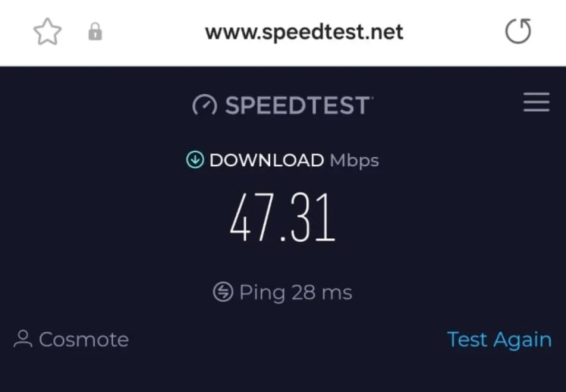Reload the page with the refresh icon
The height and width of the screenshot is (392, 566).
point(518,32)
